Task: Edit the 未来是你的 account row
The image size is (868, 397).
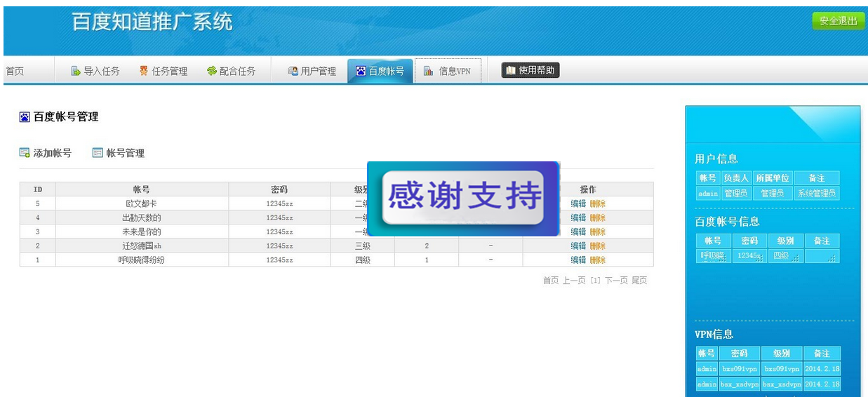Action: coord(578,231)
